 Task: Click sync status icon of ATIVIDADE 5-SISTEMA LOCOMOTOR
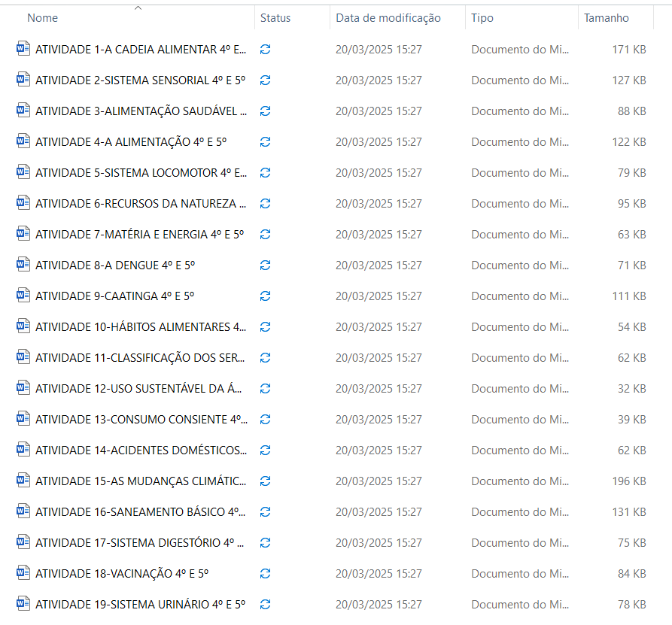coord(266,173)
